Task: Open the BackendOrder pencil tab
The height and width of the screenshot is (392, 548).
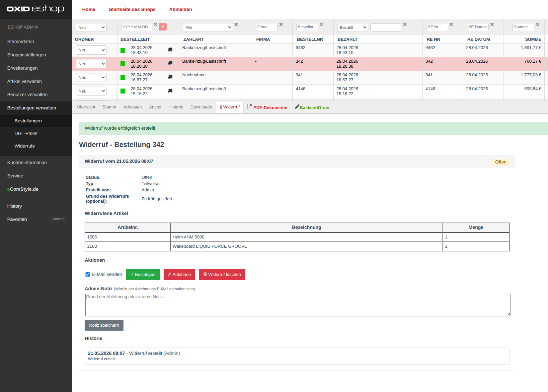Action: tap(312, 107)
